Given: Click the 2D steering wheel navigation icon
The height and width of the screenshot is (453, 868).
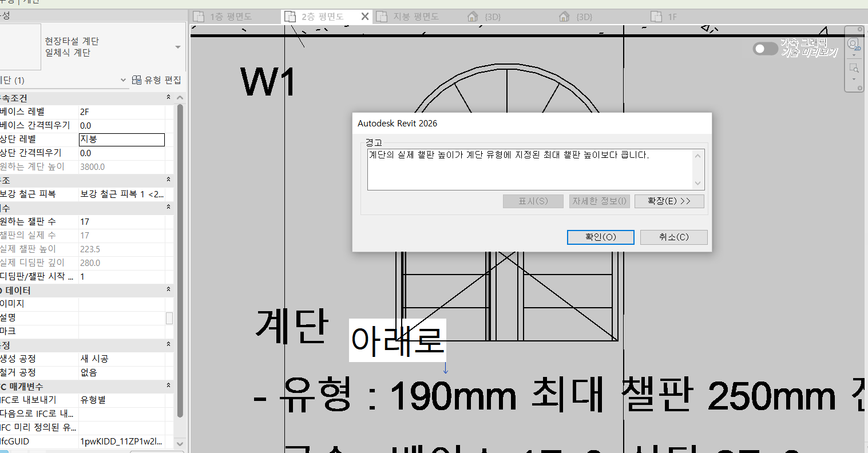Looking at the screenshot, I should pos(853,44).
